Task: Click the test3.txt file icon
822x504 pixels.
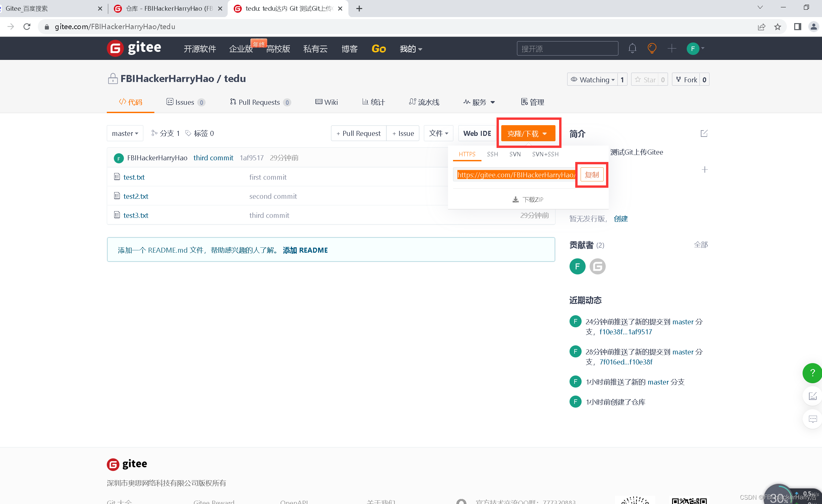Action: (117, 215)
